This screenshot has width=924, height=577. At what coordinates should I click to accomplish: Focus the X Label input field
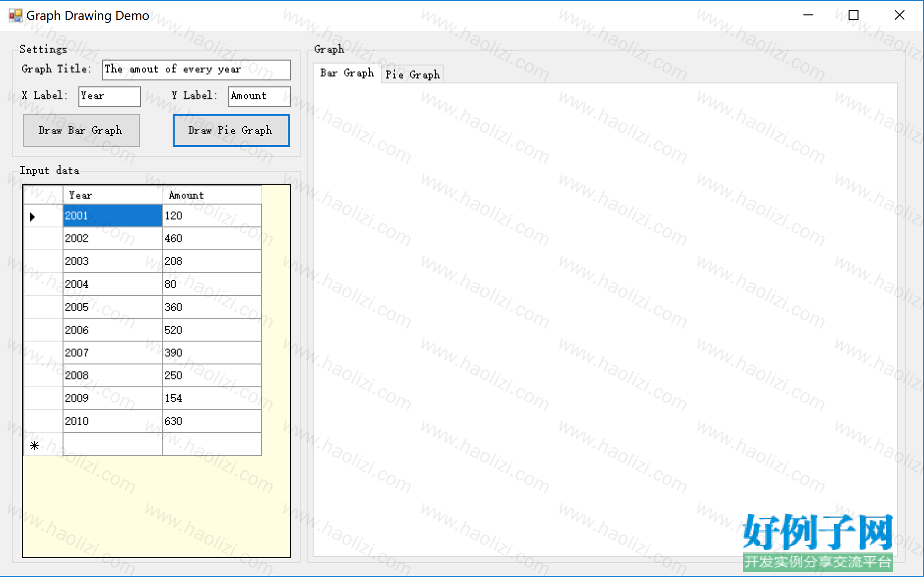[x=110, y=96]
